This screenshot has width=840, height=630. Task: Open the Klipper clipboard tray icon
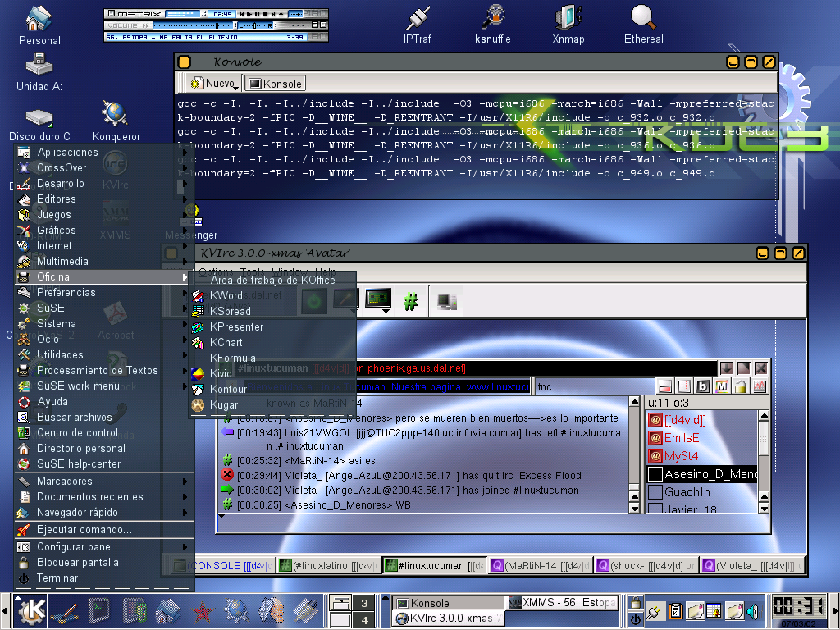tap(676, 611)
